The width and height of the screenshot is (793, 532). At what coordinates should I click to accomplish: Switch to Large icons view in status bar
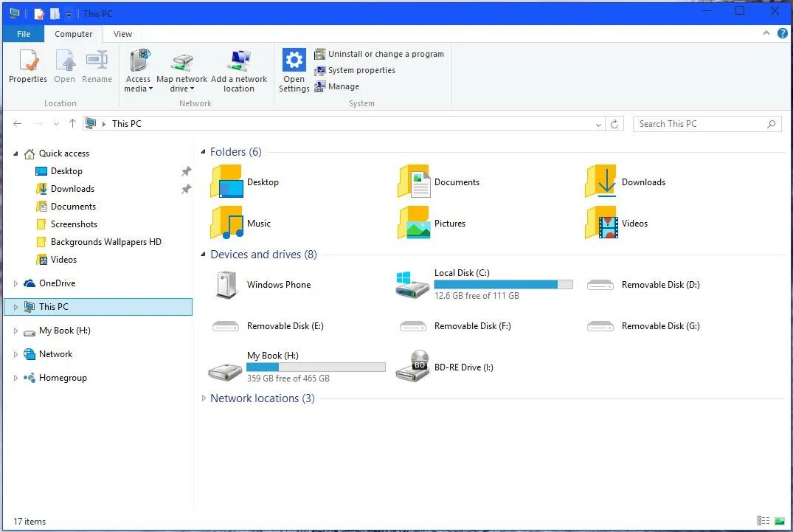(779, 521)
